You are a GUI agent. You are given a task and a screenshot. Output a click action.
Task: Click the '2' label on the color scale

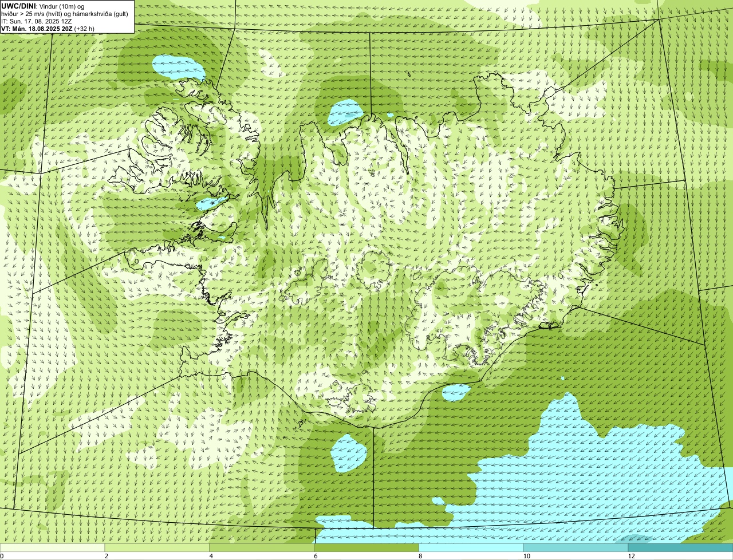(107, 556)
